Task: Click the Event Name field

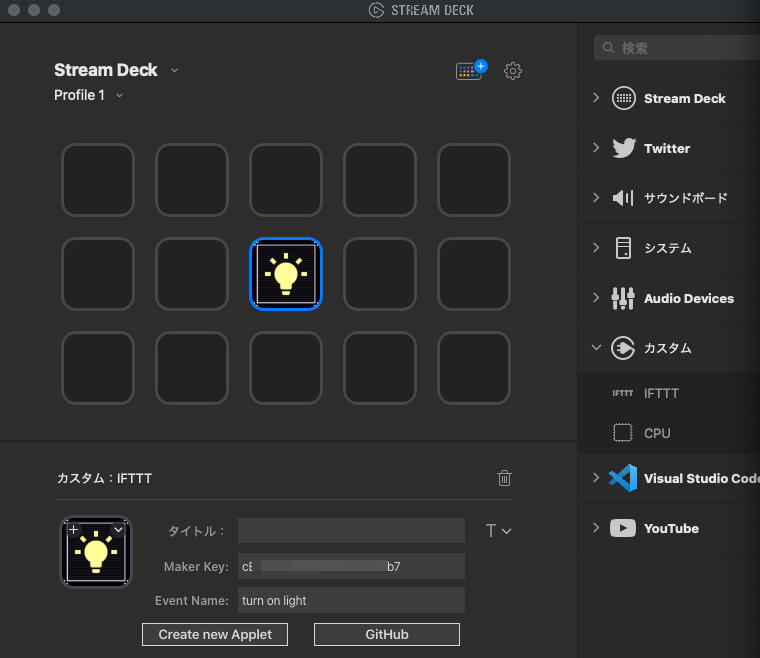Action: point(351,600)
